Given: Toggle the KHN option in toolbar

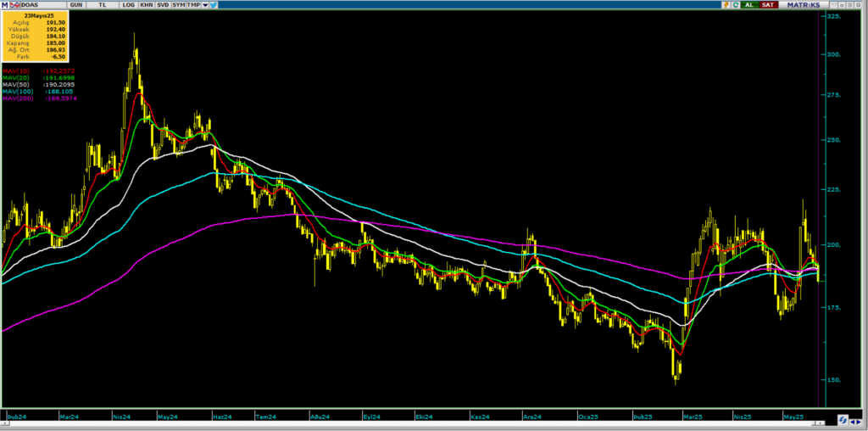Looking at the screenshot, I should [x=146, y=4].
